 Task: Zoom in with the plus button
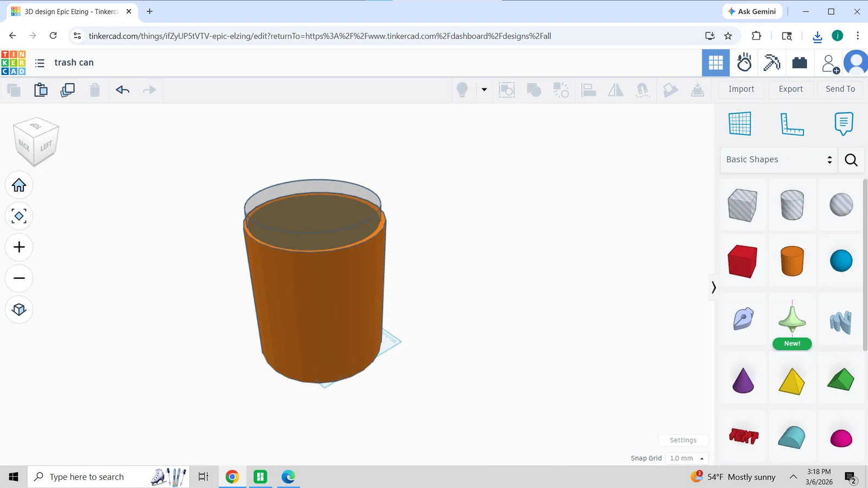(19, 247)
